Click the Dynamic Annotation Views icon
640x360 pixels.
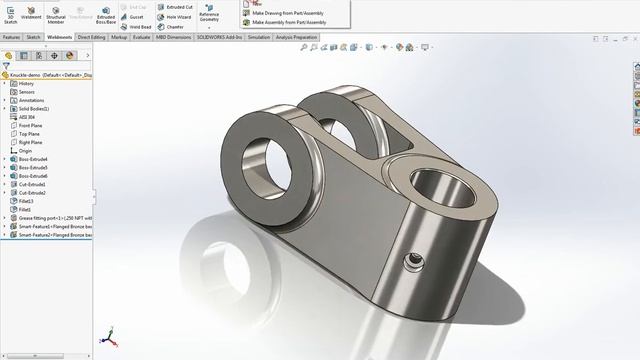coord(344,47)
